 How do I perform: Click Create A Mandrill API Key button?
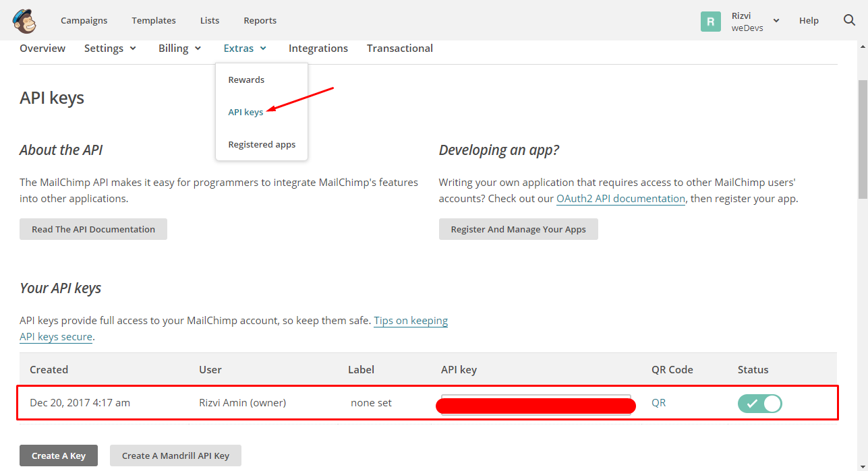click(175, 456)
